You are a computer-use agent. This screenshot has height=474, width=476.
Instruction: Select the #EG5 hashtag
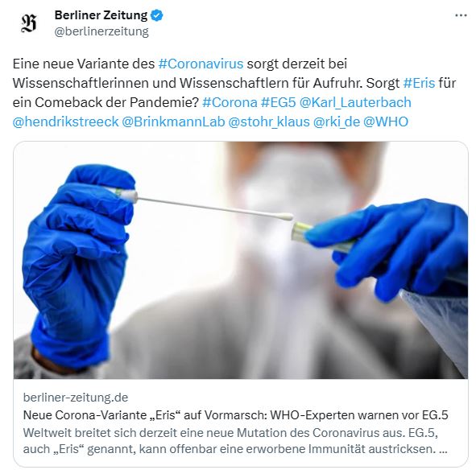point(278,102)
